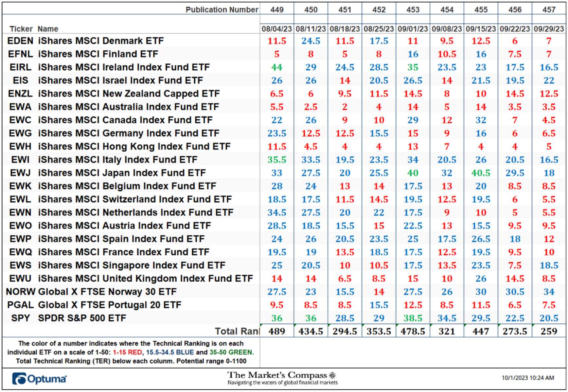568x392 pixels.
Task: Select publication number 457 column header
Action: tap(549, 10)
